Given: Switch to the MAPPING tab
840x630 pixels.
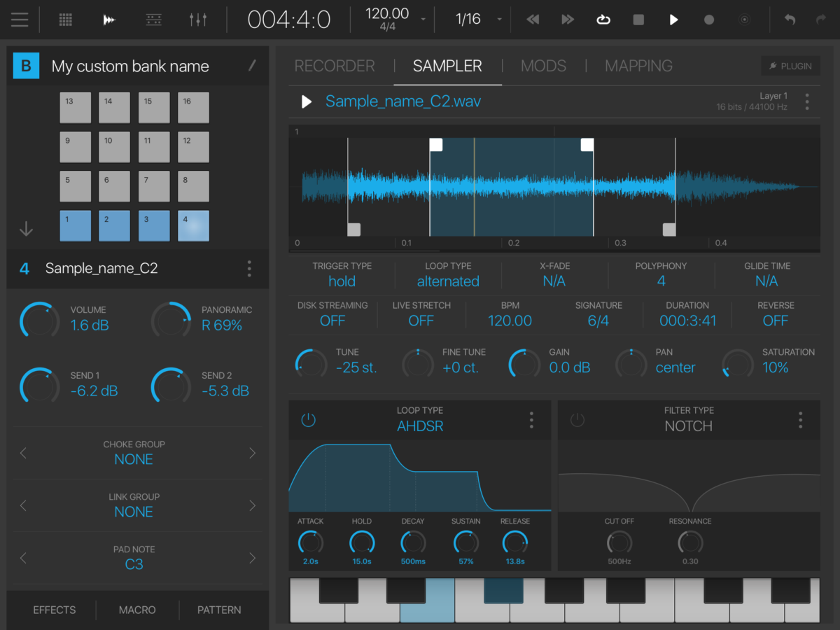Looking at the screenshot, I should point(638,66).
